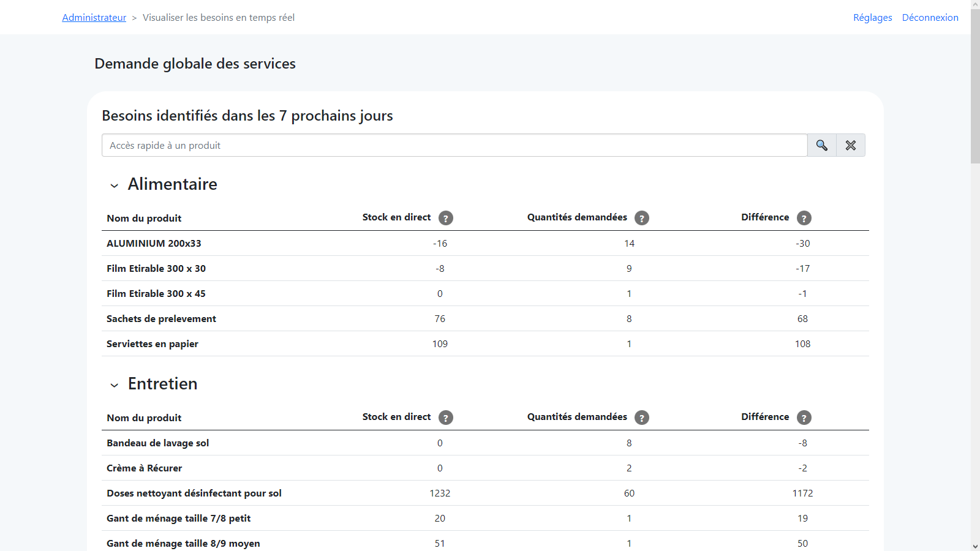Show help for Entretien Différence column
The width and height of the screenshot is (980, 551).
(804, 418)
